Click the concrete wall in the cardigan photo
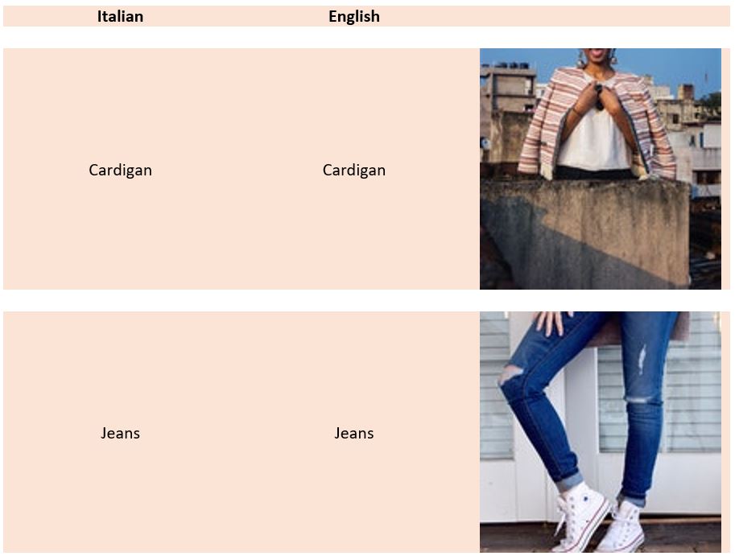735x560 pixels. coord(585,234)
